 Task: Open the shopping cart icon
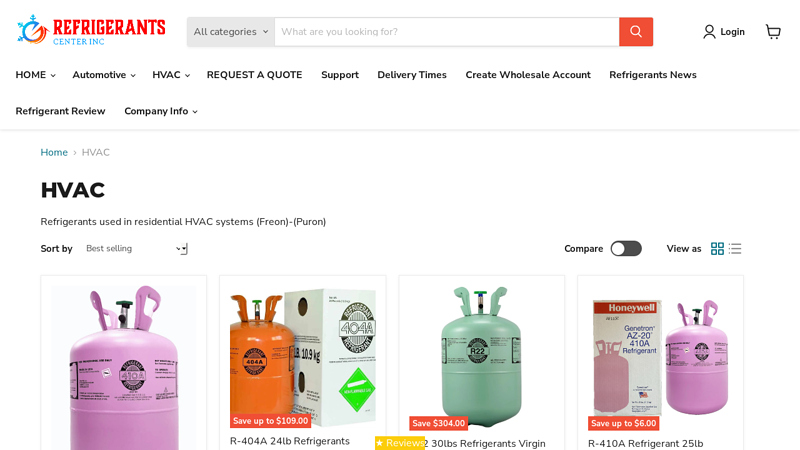pyautogui.click(x=773, y=32)
